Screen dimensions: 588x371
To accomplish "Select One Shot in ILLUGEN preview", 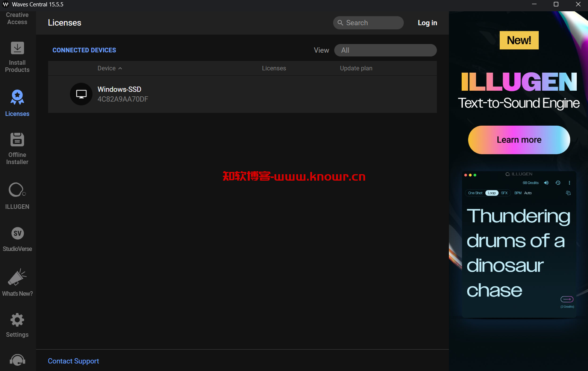I will tap(475, 193).
